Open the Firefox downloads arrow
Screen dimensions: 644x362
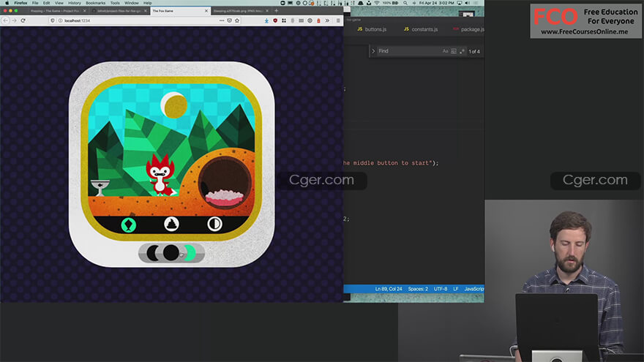pos(266,20)
